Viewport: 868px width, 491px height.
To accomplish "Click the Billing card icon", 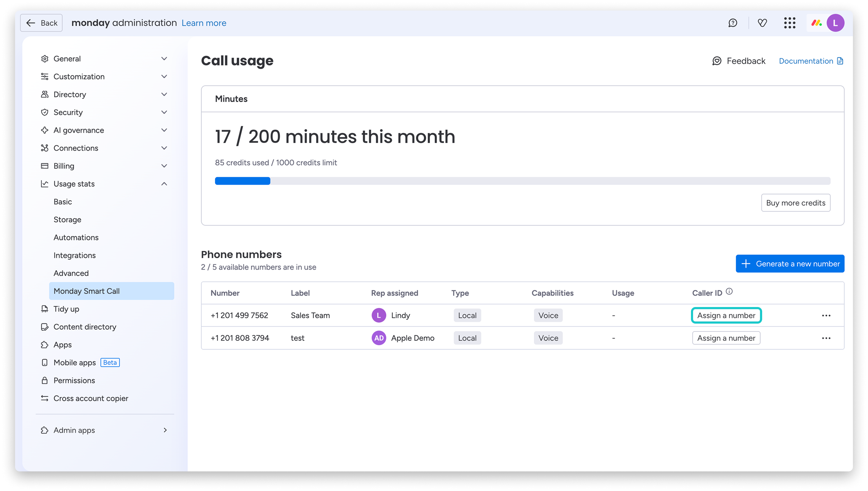I will point(45,166).
